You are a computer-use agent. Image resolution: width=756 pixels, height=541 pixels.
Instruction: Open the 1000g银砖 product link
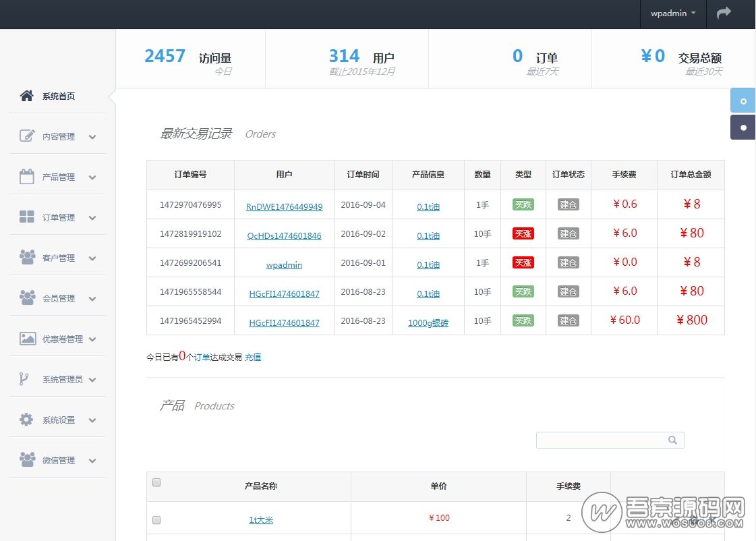428,323
